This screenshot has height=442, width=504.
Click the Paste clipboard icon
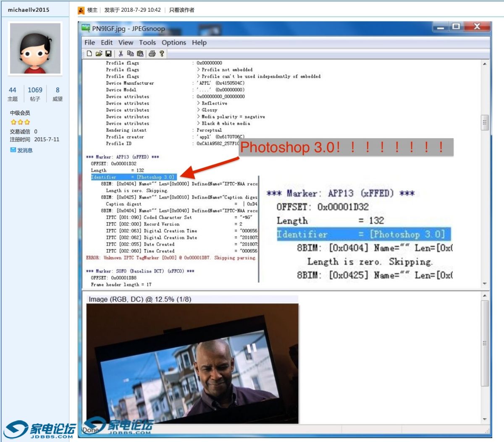click(x=140, y=54)
